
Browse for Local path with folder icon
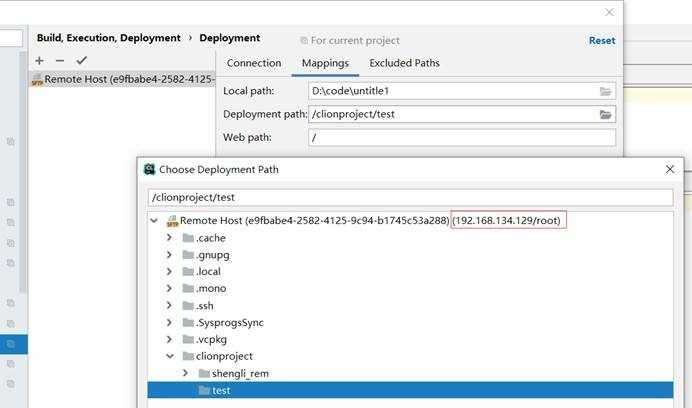606,91
